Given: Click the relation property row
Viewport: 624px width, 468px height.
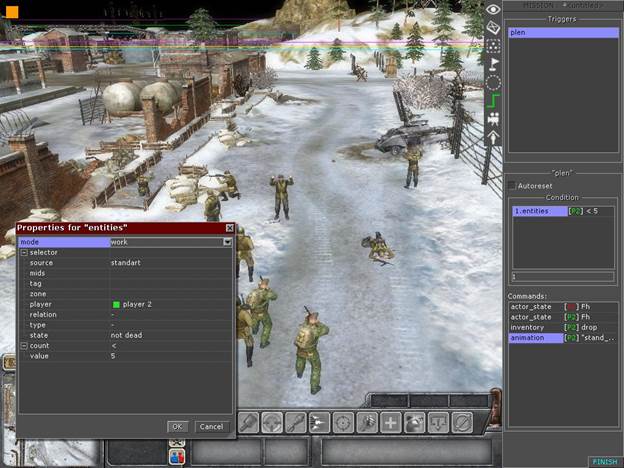Looking at the screenshot, I should [125, 314].
